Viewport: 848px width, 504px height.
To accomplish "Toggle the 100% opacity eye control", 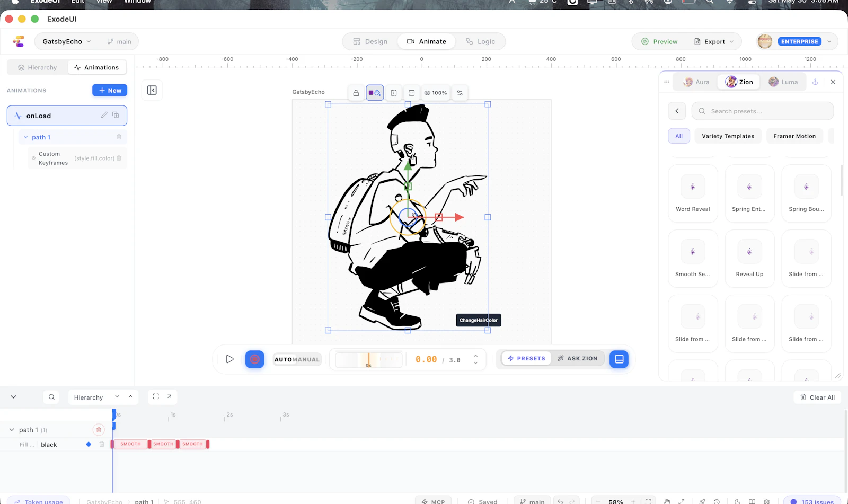I will [x=436, y=93].
